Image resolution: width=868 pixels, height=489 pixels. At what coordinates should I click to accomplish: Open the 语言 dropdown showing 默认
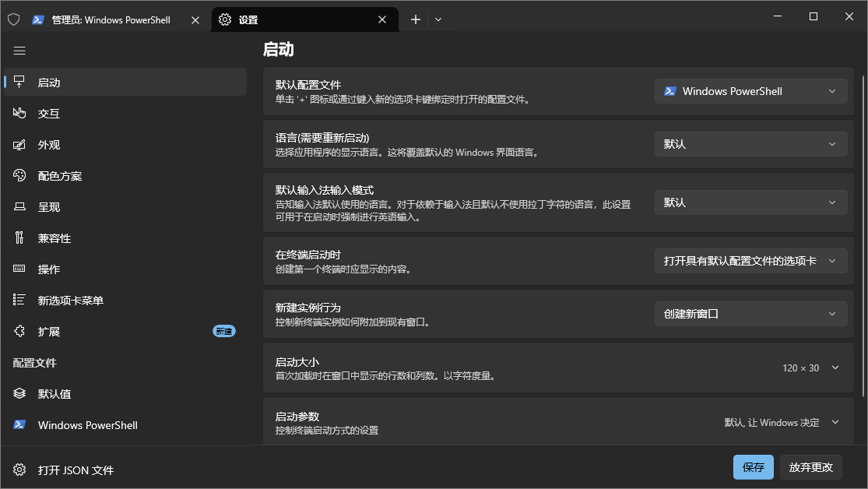(x=750, y=143)
